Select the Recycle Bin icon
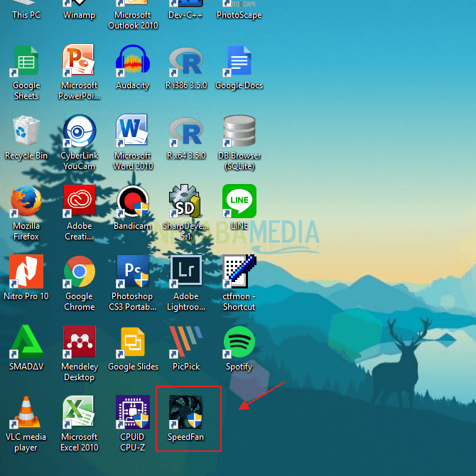The height and width of the screenshot is (476, 476). [x=26, y=131]
